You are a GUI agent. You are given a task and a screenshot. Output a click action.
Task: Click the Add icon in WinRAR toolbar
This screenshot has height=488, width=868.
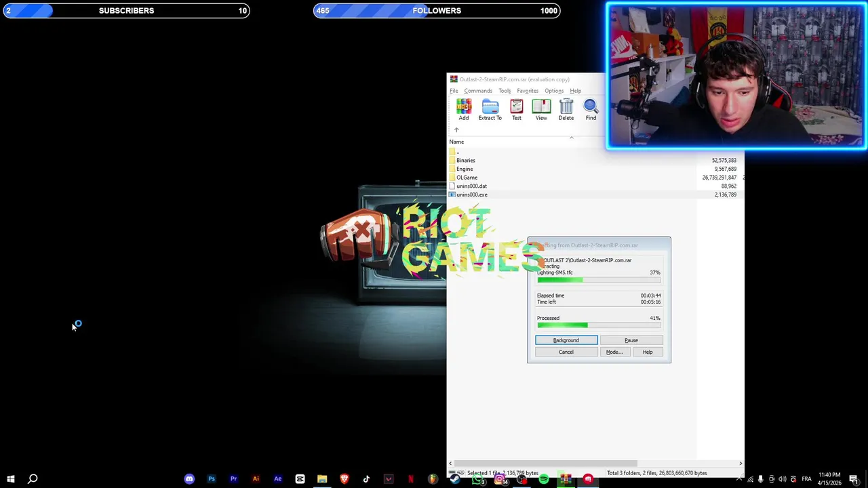(x=463, y=110)
